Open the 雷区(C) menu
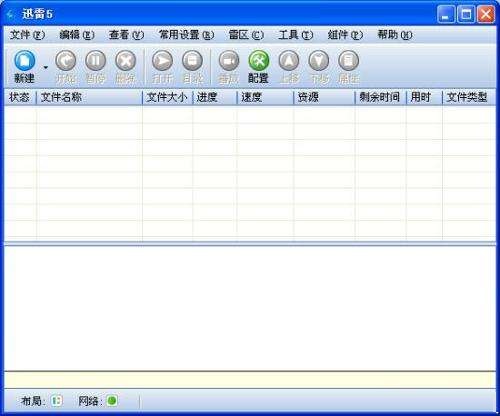This screenshot has width=500, height=416. click(x=246, y=35)
